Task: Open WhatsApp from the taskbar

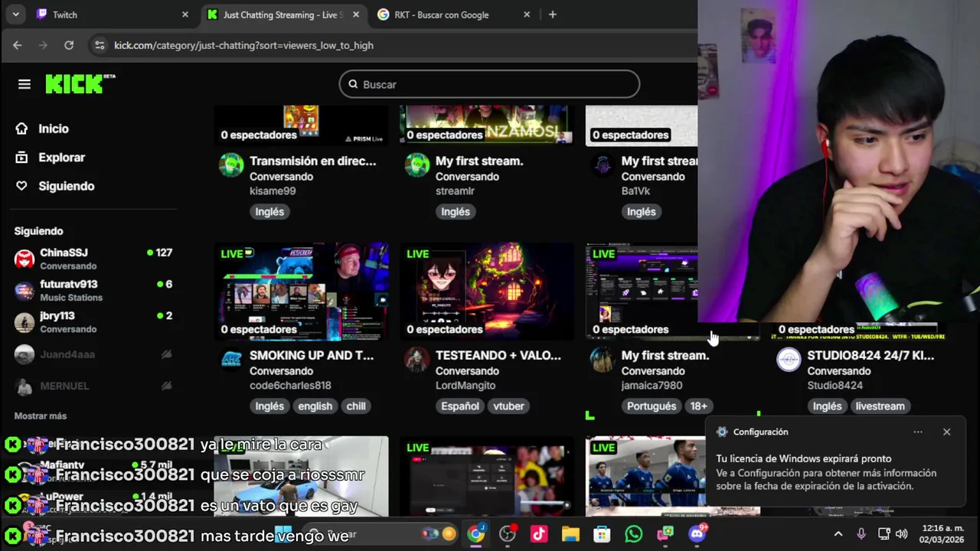Action: point(633,534)
